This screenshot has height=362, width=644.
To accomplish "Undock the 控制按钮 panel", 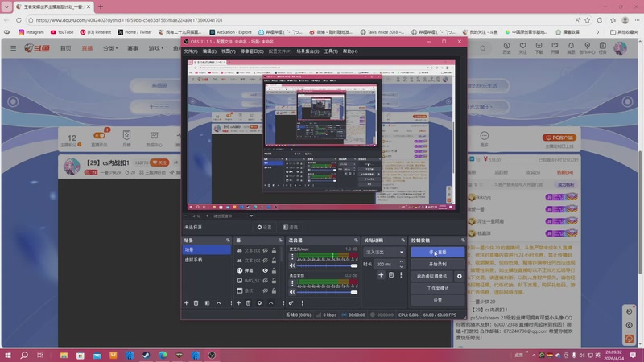I will pos(463,240).
